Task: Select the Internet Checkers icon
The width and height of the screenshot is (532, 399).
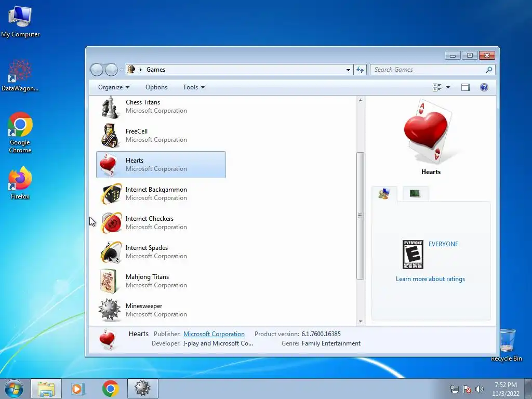Action: coord(111,223)
